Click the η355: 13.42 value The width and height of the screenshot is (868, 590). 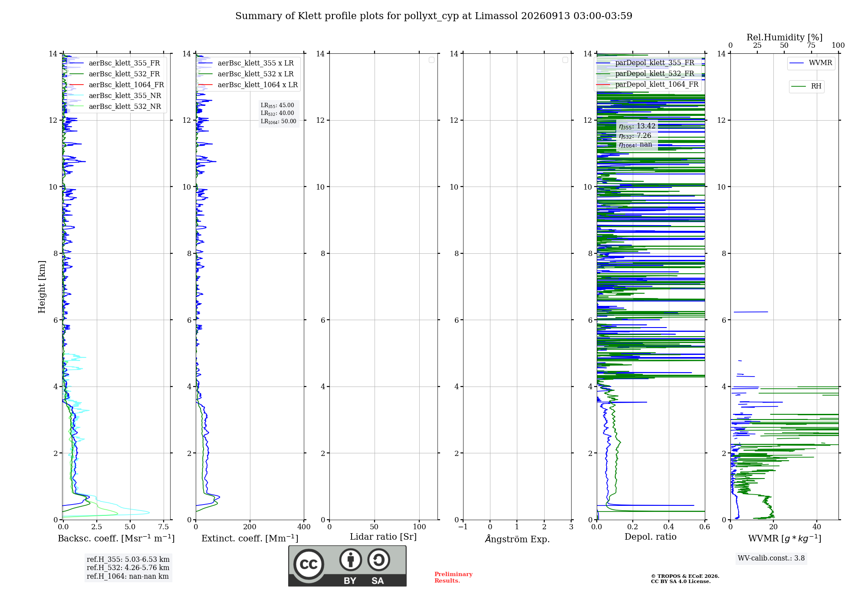[637, 126]
